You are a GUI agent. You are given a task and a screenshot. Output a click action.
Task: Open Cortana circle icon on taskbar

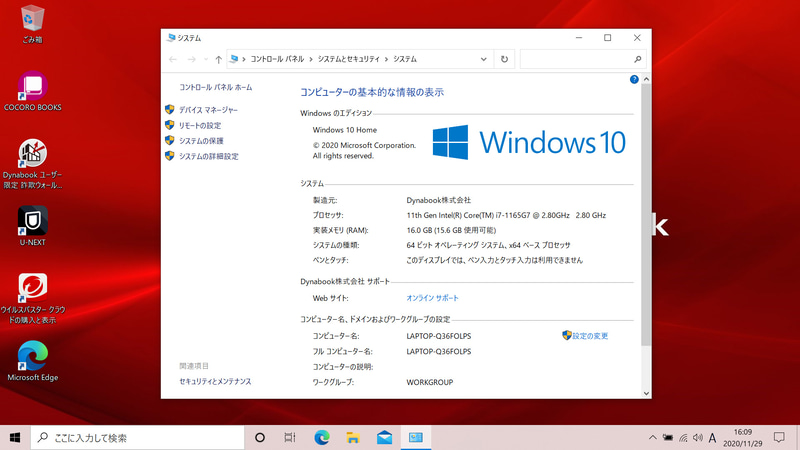[x=260, y=438]
